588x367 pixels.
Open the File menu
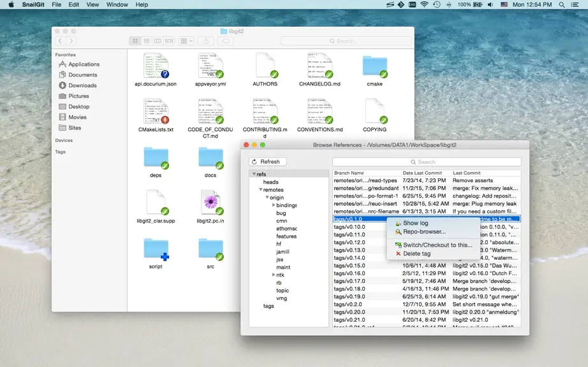pos(56,4)
